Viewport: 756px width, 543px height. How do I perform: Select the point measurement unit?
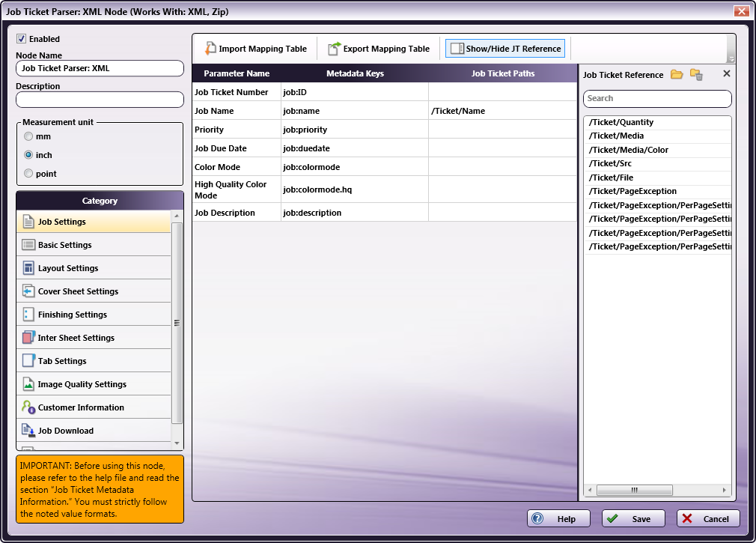(28, 173)
